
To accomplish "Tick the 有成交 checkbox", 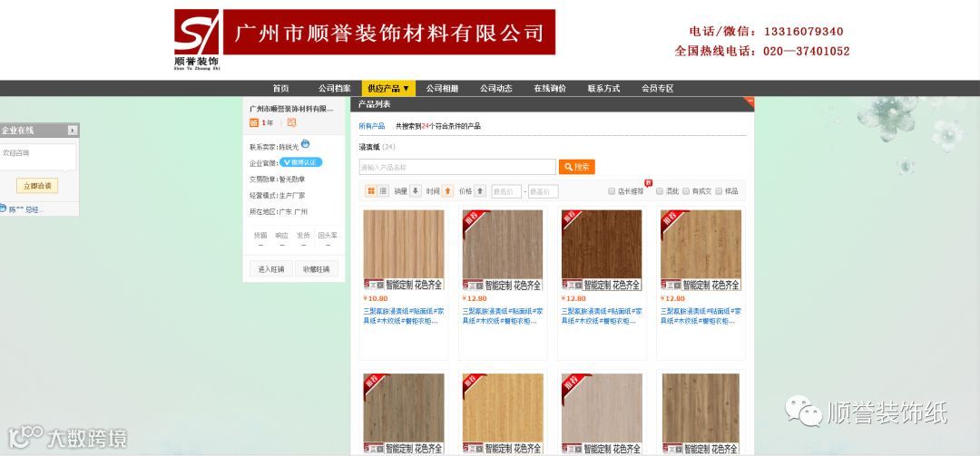I will point(686,192).
